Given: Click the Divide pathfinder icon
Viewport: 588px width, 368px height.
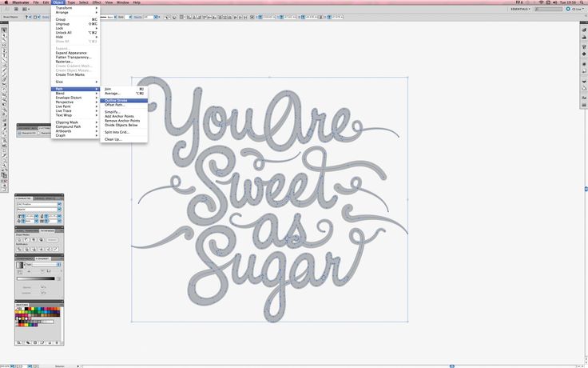Looking at the screenshot, I should pos(19,249).
